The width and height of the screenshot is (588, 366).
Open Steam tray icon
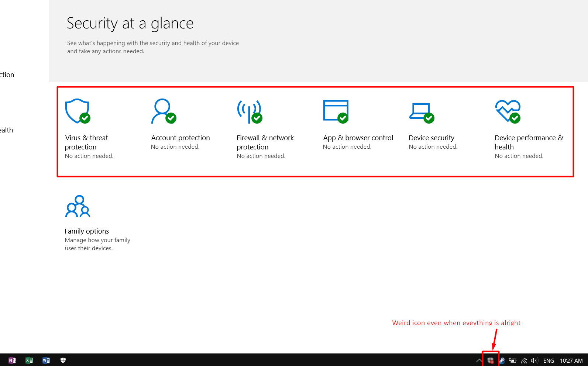point(502,360)
